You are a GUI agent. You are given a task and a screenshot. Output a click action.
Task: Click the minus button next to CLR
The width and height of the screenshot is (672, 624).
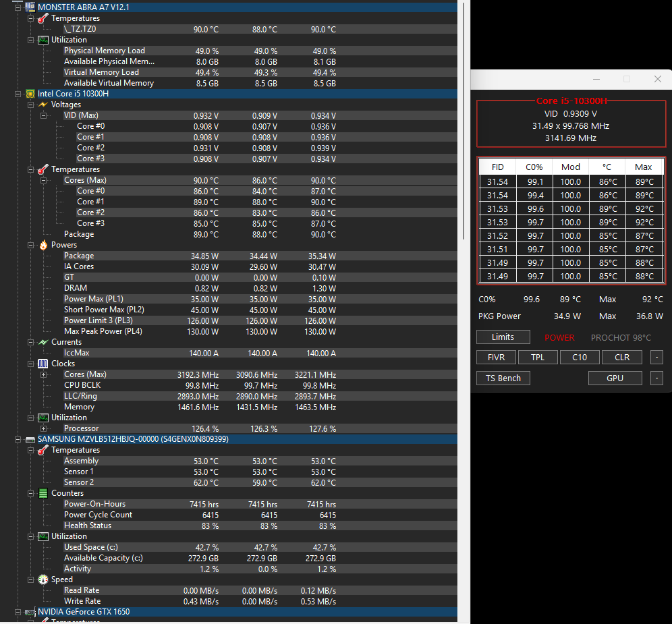click(656, 357)
